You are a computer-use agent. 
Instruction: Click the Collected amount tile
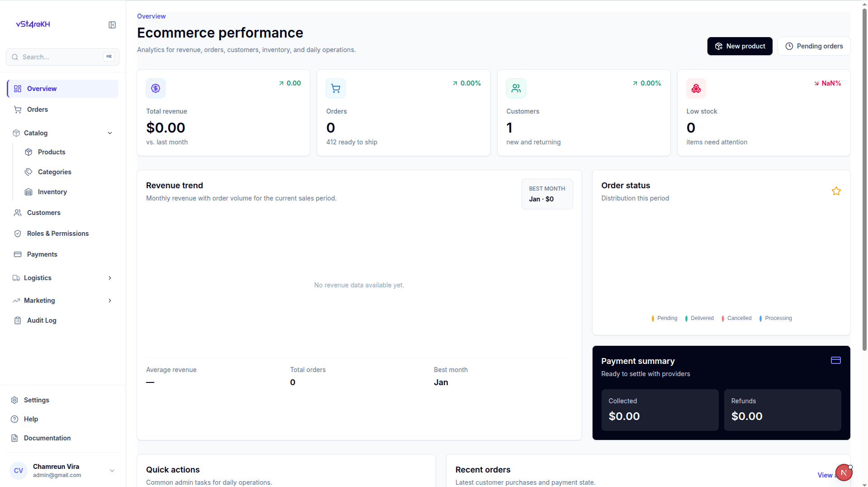pyautogui.click(x=660, y=410)
